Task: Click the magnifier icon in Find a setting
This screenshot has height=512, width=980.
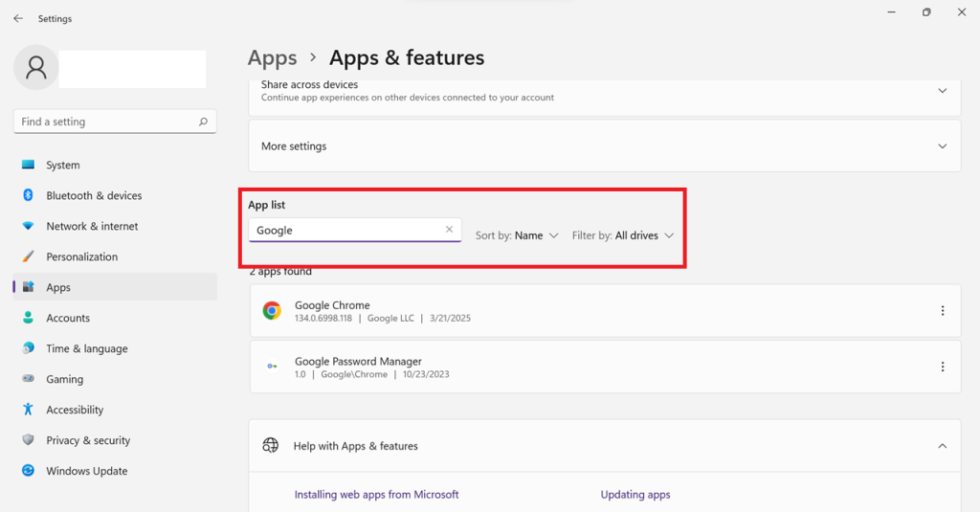Action: click(x=203, y=122)
